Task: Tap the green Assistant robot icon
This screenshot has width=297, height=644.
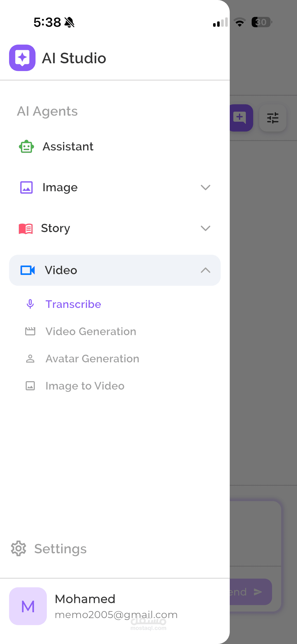Action: (x=26, y=146)
